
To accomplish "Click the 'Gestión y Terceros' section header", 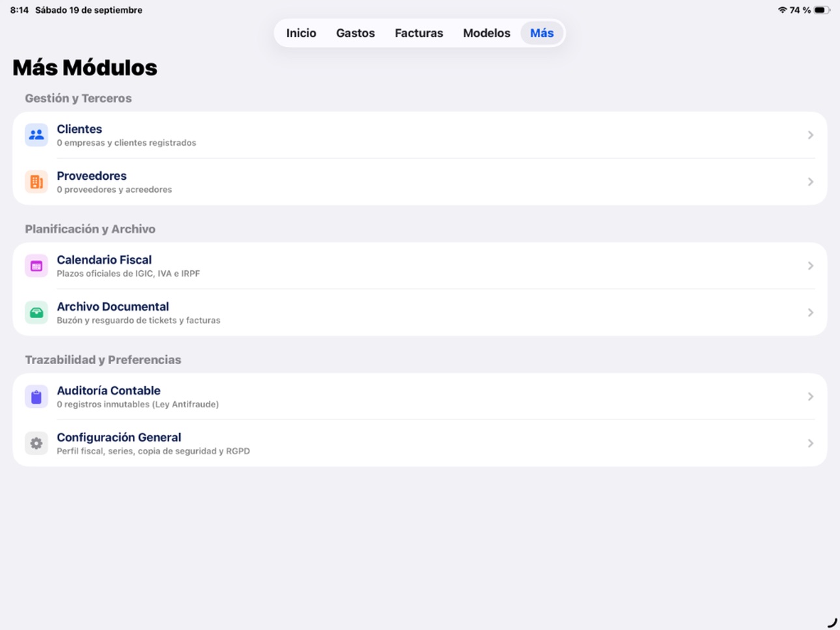I will (78, 98).
